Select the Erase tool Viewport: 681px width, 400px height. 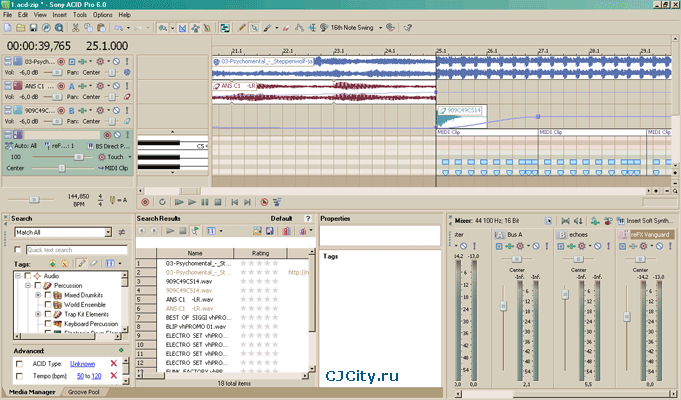286,28
